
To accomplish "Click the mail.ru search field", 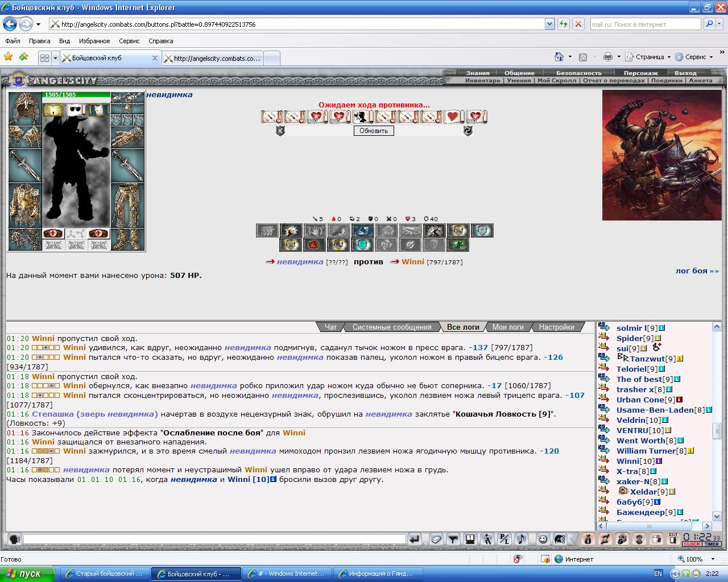I will point(645,24).
